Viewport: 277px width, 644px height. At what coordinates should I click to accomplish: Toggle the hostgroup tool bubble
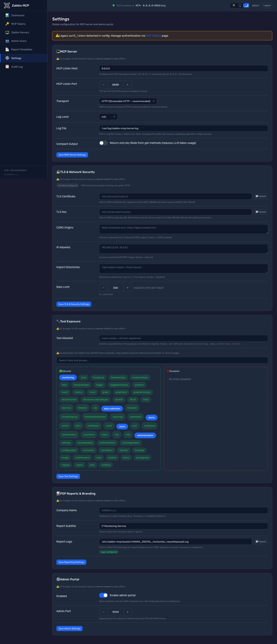pyautogui.click(x=98, y=377)
